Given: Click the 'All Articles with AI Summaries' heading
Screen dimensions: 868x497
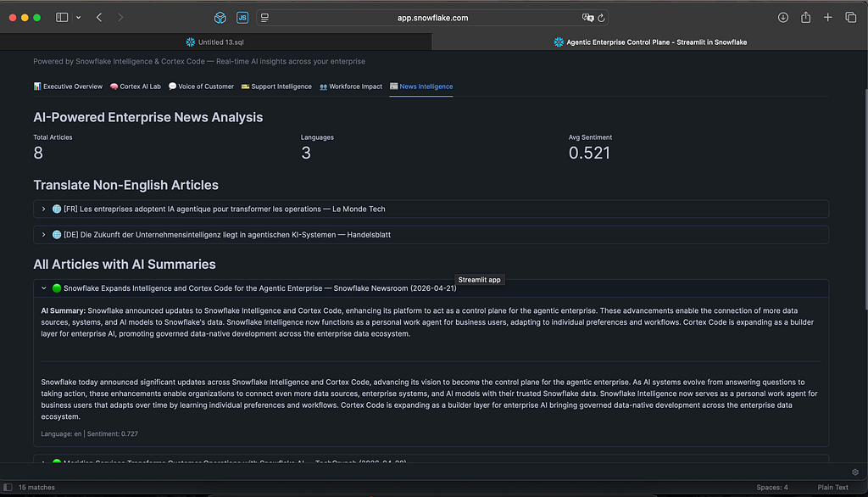Looking at the screenshot, I should pos(125,265).
